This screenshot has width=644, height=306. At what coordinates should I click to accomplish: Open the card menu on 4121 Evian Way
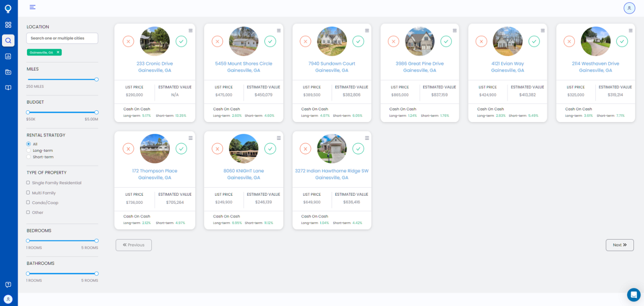coord(543,30)
